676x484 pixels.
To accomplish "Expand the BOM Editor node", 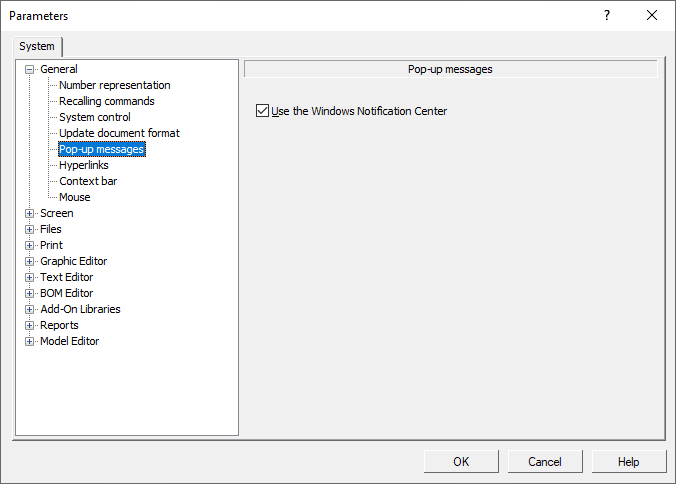I will point(30,294).
